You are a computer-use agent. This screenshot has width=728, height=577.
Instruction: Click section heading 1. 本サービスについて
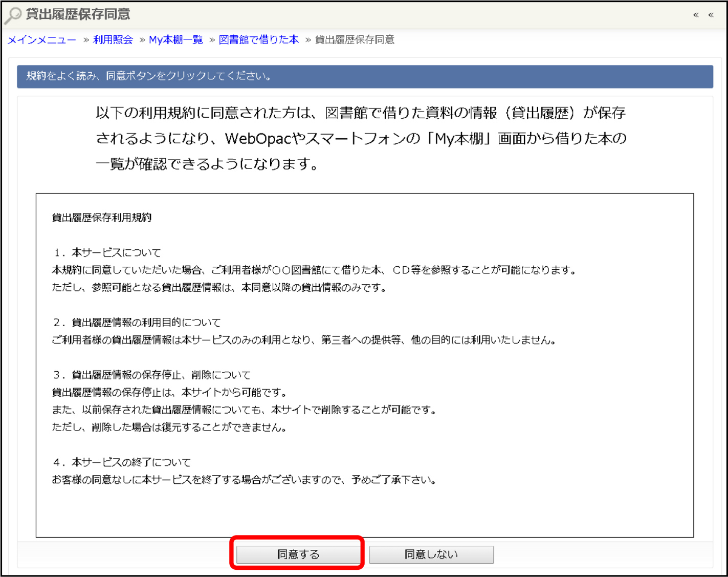[107, 252]
